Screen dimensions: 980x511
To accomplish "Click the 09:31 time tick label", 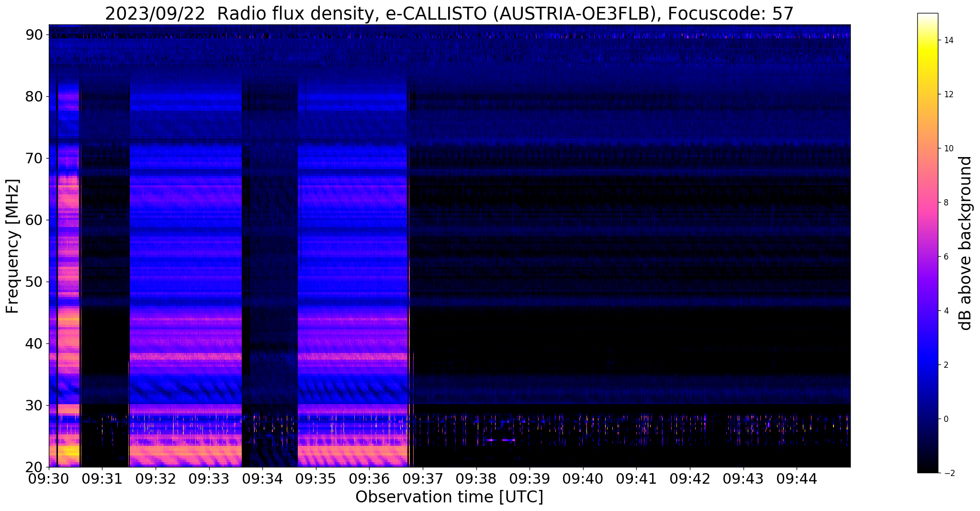I will (x=101, y=478).
